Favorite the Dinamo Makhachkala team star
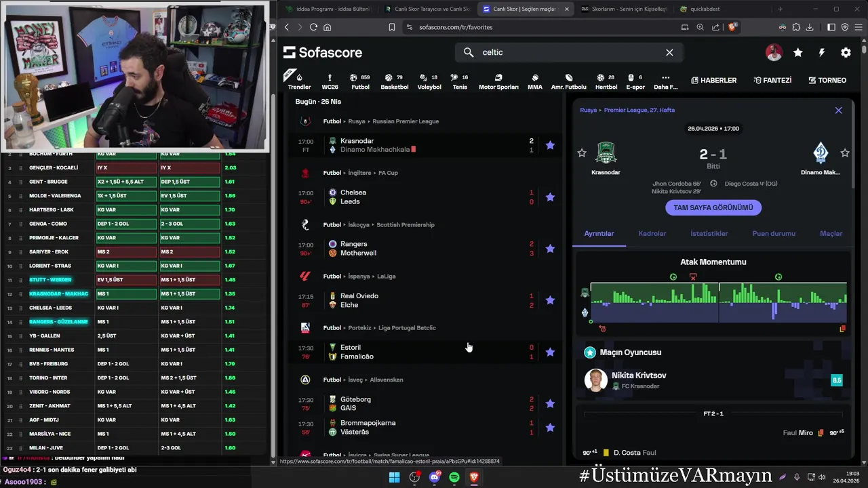 click(x=845, y=153)
